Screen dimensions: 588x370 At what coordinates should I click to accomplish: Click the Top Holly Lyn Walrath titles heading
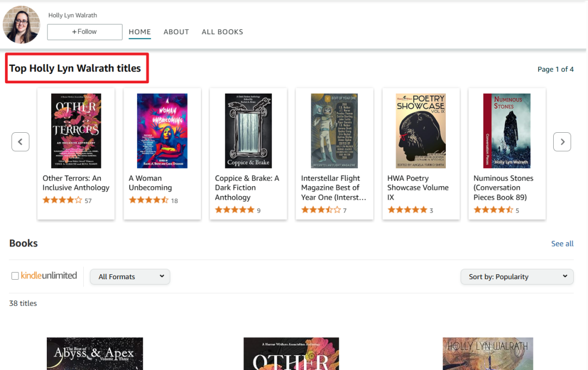[x=75, y=68]
